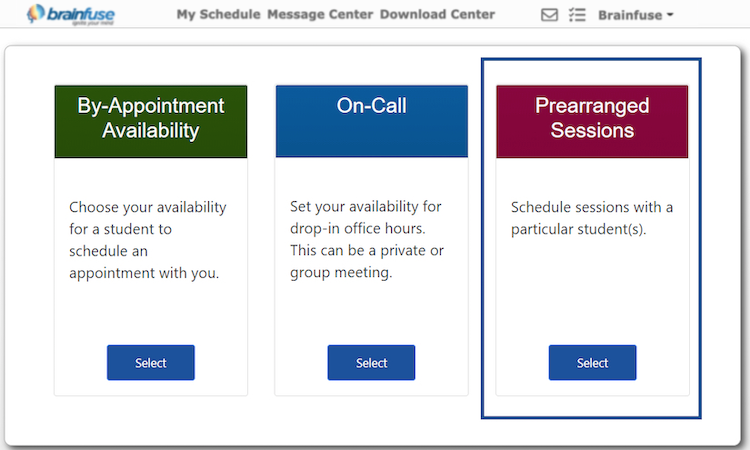Click the drop-in office hours description
750x450 pixels.
[368, 240]
